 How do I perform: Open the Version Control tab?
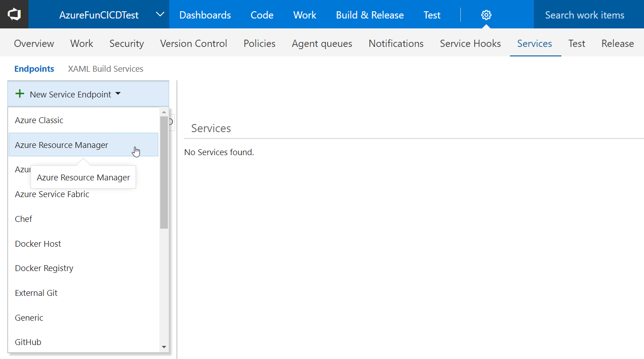coord(194,43)
